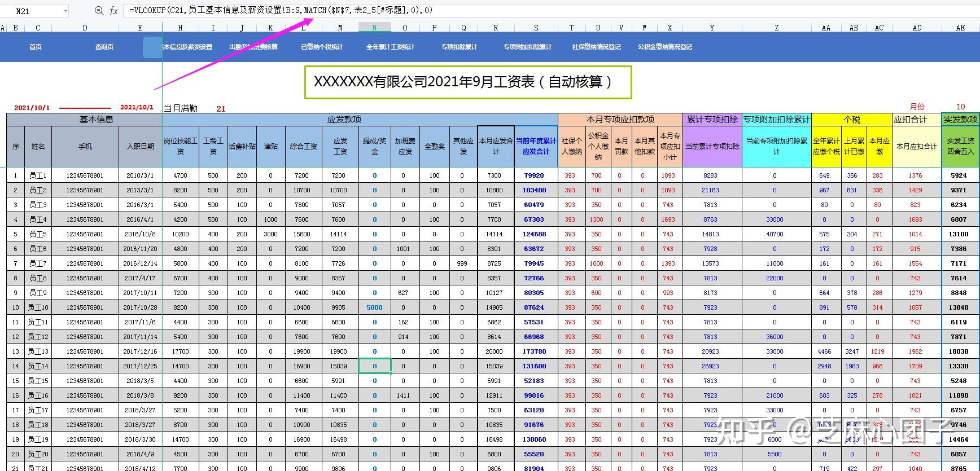Click the 专项附加扣除累计 cyan header

click(776, 119)
